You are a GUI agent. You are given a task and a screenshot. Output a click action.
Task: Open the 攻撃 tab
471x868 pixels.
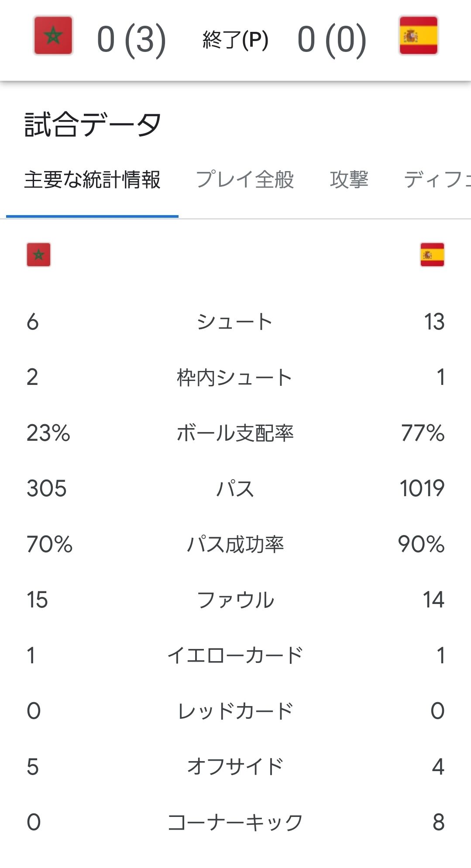click(349, 180)
